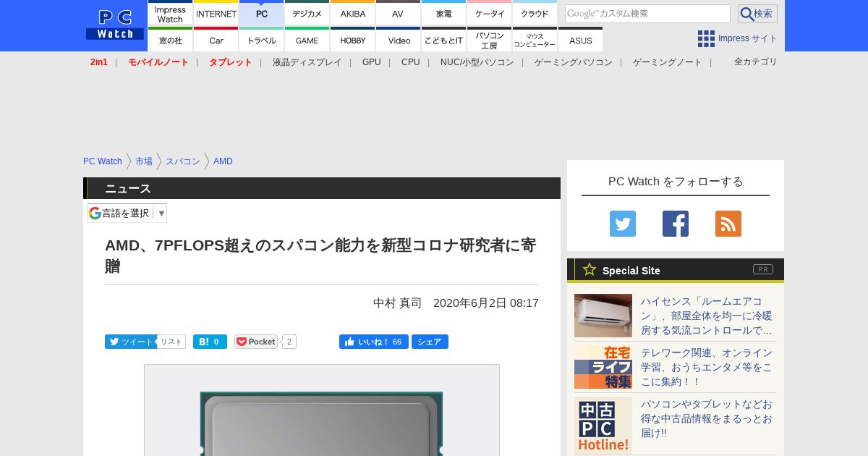Read the ハイセンス ルームエアコン article link
Image resolution: width=868 pixels, height=456 pixels.
coord(707,316)
